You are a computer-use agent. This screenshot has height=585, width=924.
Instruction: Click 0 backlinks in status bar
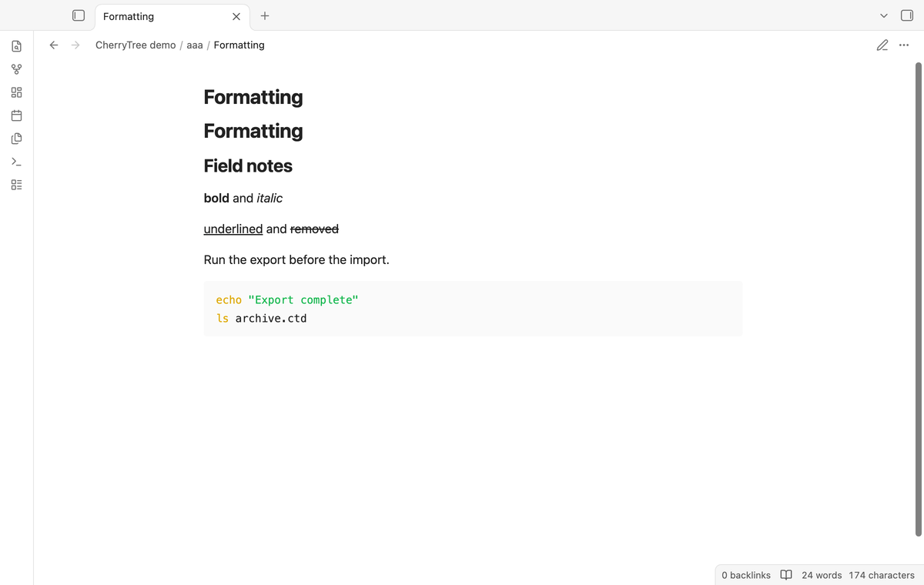pyautogui.click(x=746, y=575)
